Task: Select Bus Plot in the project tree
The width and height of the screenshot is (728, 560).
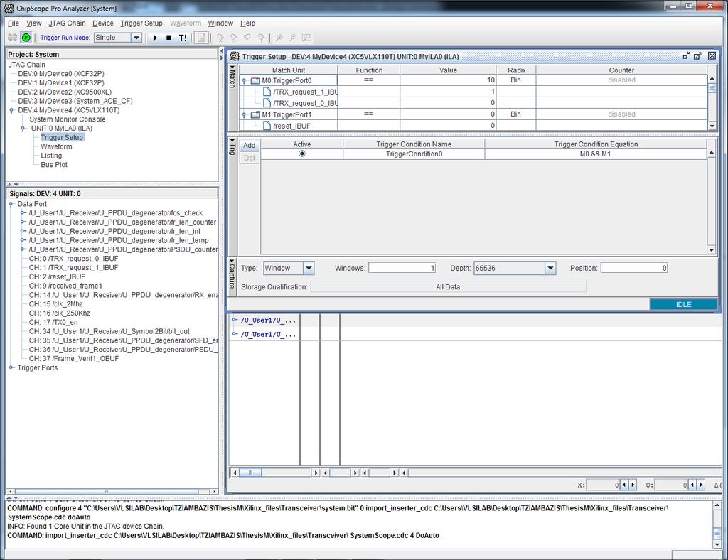Action: (54, 165)
